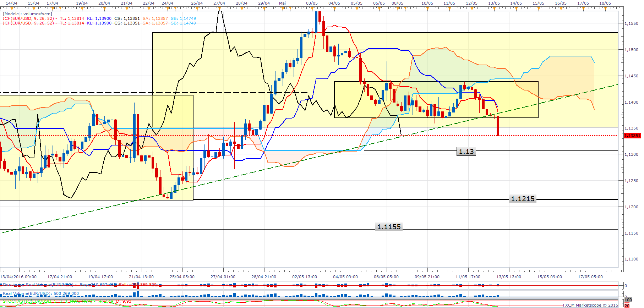Click the orange marker under 14/04
644x308 pixels.
(x=12, y=8)
